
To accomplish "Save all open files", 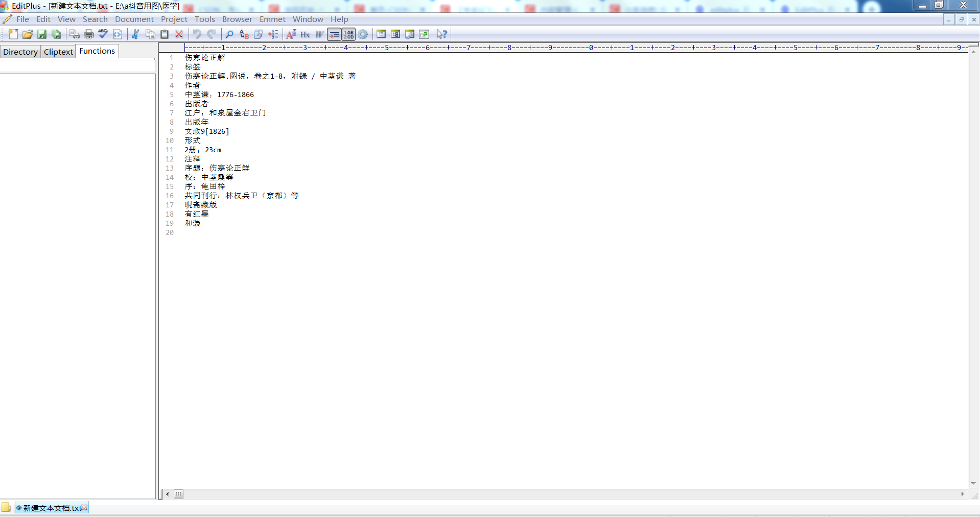I will point(56,34).
